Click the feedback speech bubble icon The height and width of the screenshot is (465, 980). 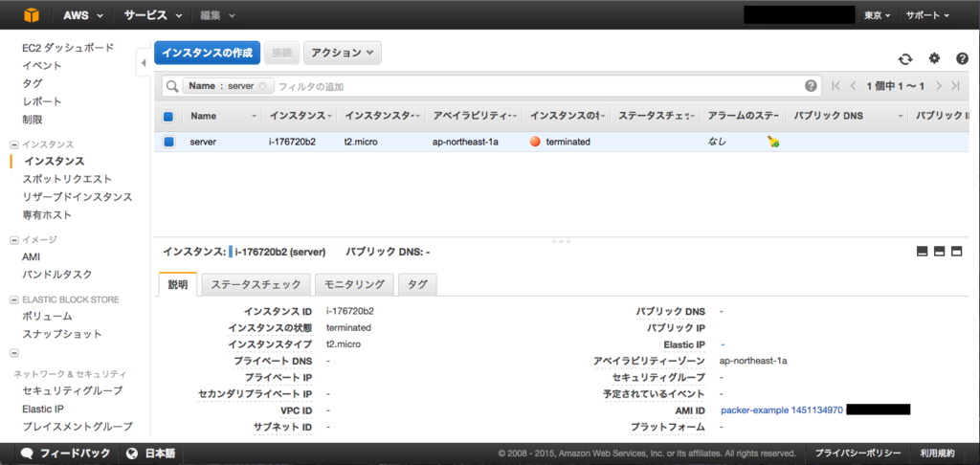(x=26, y=454)
